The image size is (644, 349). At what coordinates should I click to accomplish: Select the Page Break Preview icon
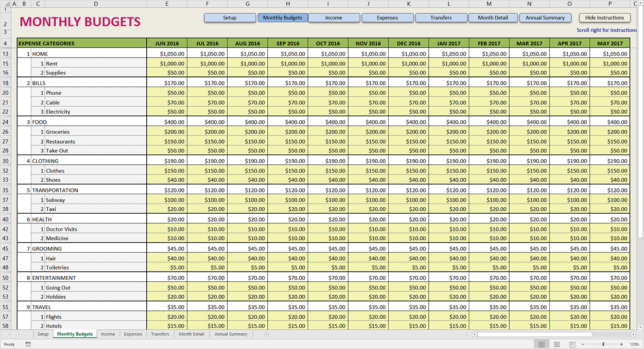coord(572,344)
